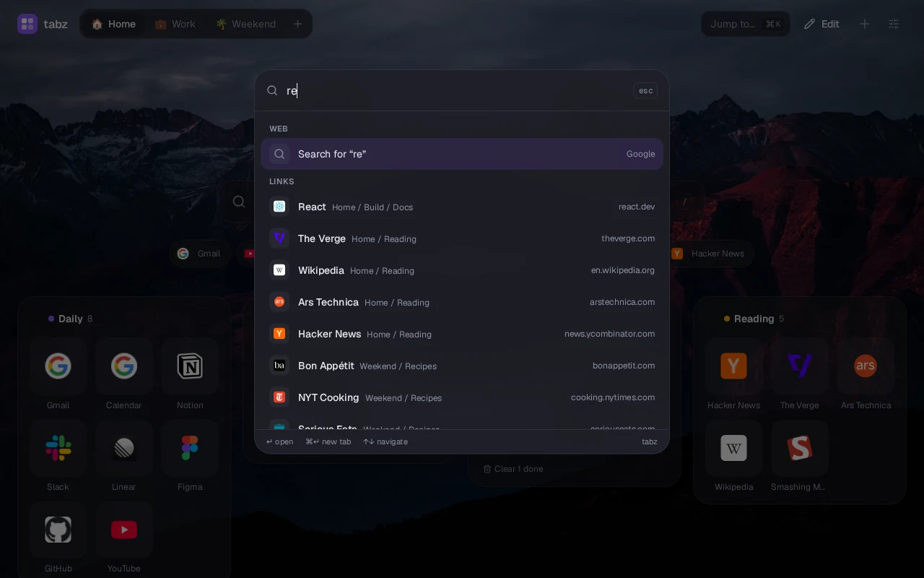
Task: Click the Clear 1 done button
Action: 513,469
